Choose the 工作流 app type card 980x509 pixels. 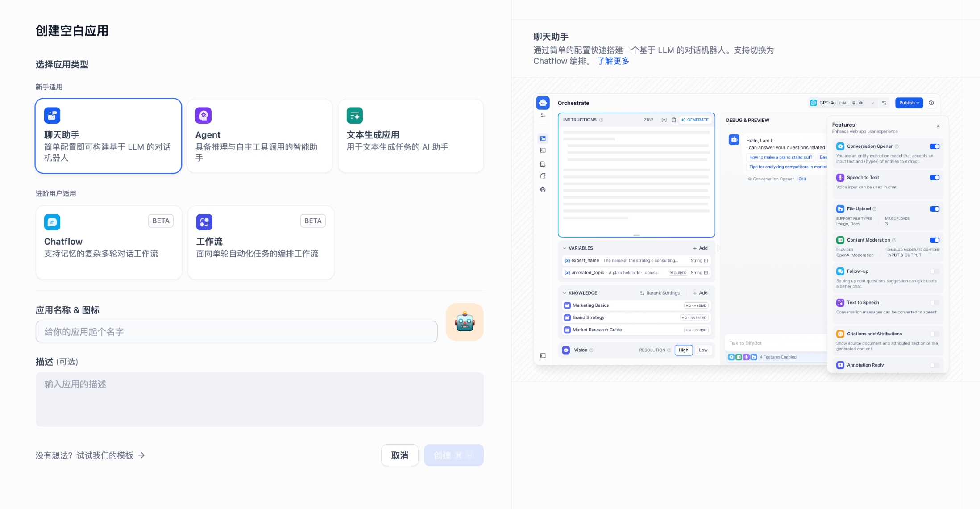tap(261, 242)
